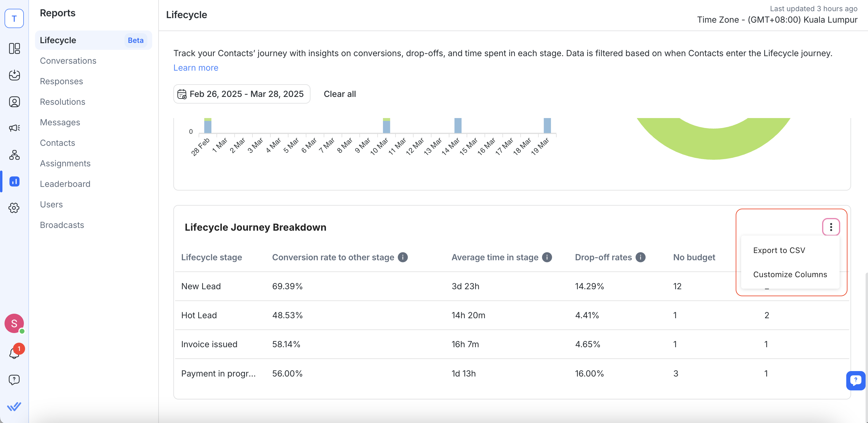This screenshot has height=423, width=868.
Task: Click the help chat bubble icon
Action: (x=14, y=380)
